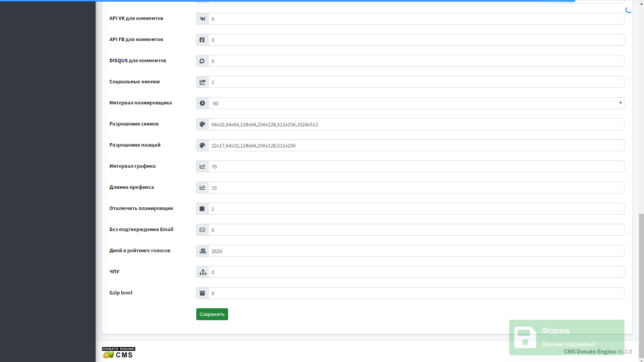Click the page vertical scrollbar thumb
644x362 pixels.
[x=641, y=284]
